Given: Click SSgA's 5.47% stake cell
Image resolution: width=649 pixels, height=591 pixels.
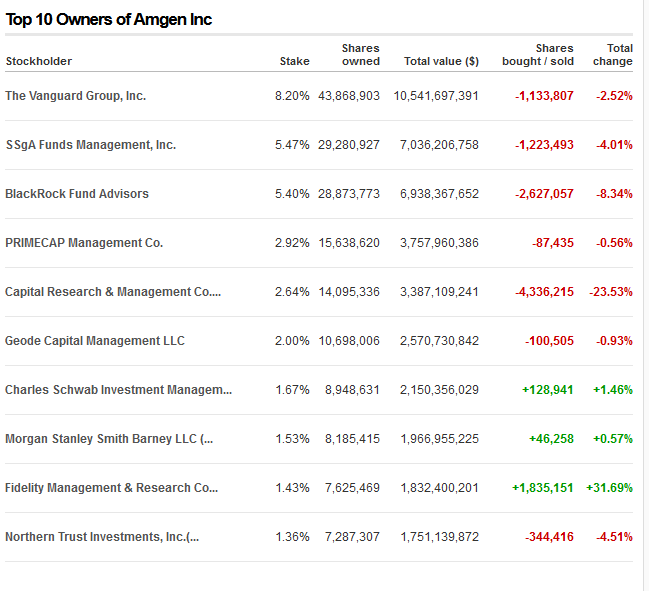Looking at the screenshot, I should tap(292, 145).
